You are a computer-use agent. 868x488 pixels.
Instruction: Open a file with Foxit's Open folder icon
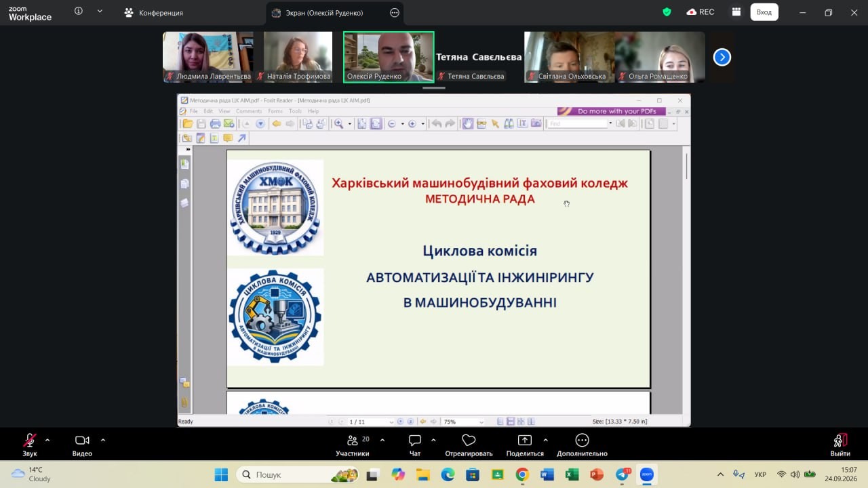pos(188,123)
